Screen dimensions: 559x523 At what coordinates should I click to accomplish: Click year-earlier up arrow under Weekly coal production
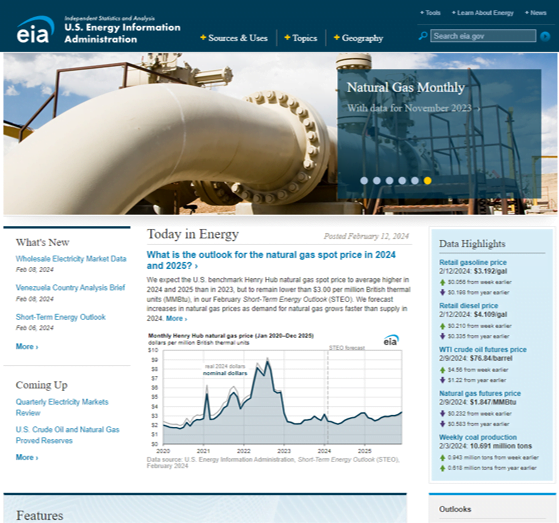(442, 468)
